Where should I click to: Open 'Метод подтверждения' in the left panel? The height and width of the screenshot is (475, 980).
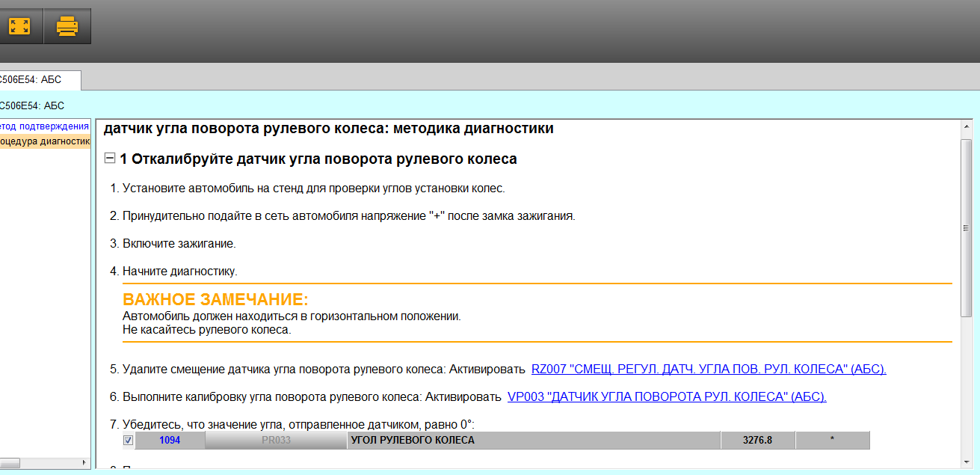(x=45, y=126)
